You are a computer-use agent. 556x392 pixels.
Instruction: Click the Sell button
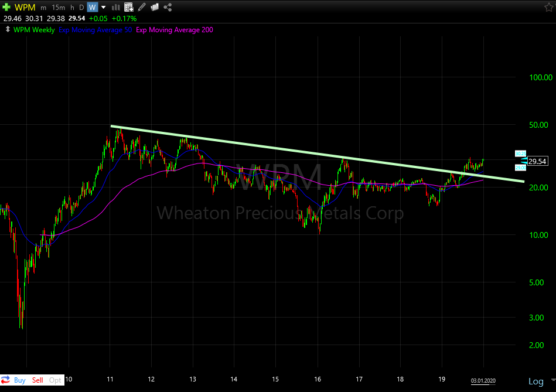pyautogui.click(x=37, y=380)
